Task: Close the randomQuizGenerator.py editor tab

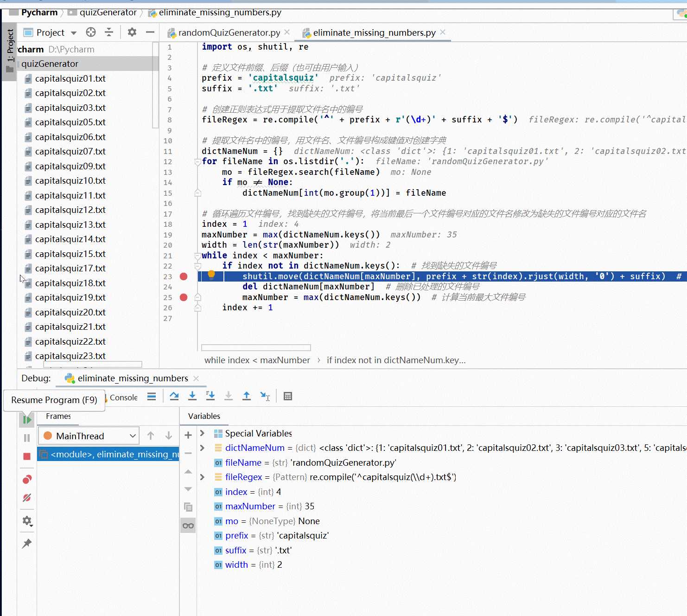Action: [x=287, y=32]
